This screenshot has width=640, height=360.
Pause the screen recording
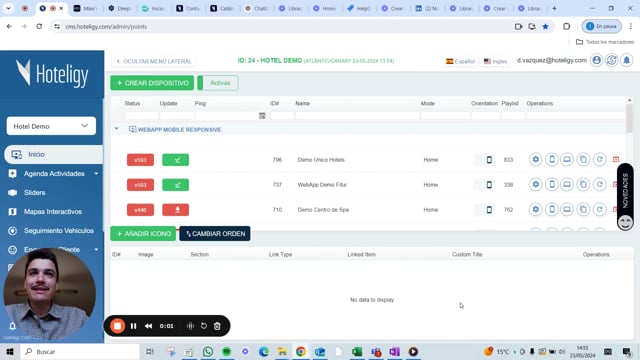(x=133, y=326)
